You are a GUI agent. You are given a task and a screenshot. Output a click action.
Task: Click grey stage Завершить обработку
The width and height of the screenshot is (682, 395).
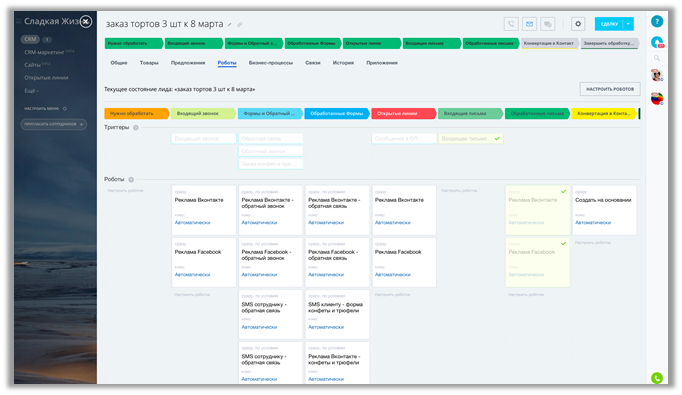tap(609, 44)
